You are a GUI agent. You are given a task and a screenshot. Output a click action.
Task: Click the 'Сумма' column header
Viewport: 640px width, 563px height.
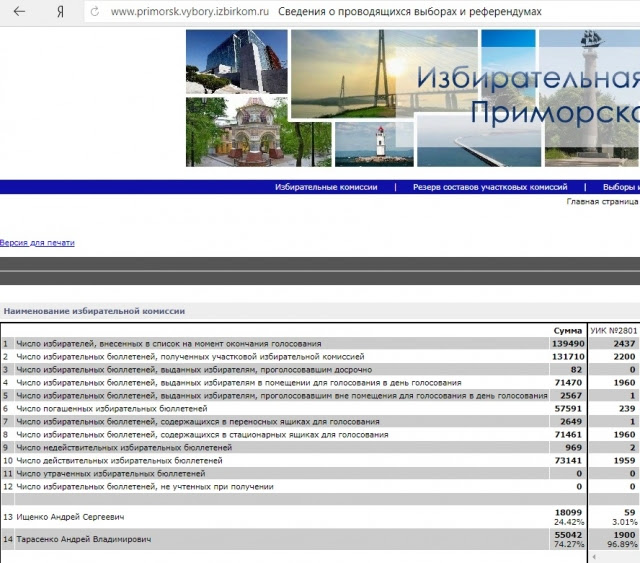coord(567,330)
